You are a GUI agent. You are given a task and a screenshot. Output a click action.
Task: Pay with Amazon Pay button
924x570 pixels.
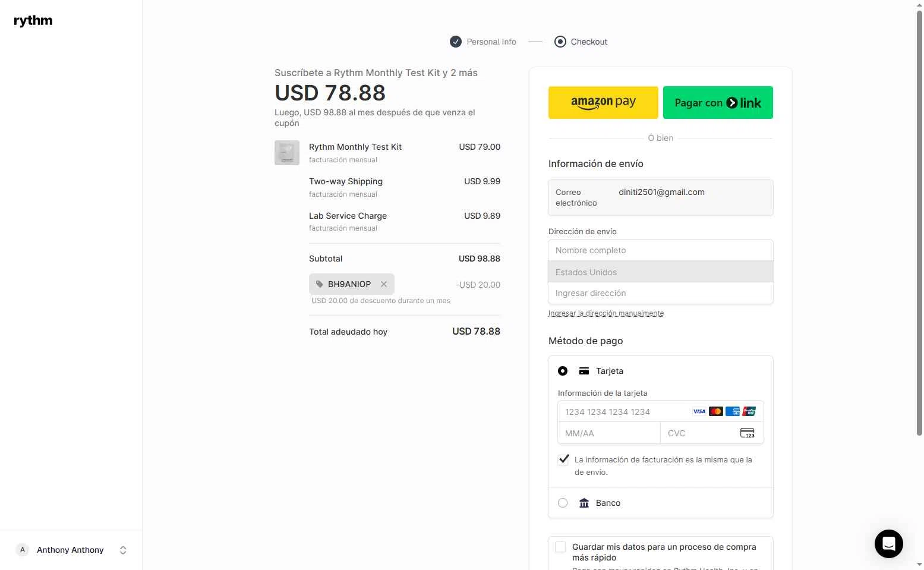tap(603, 102)
